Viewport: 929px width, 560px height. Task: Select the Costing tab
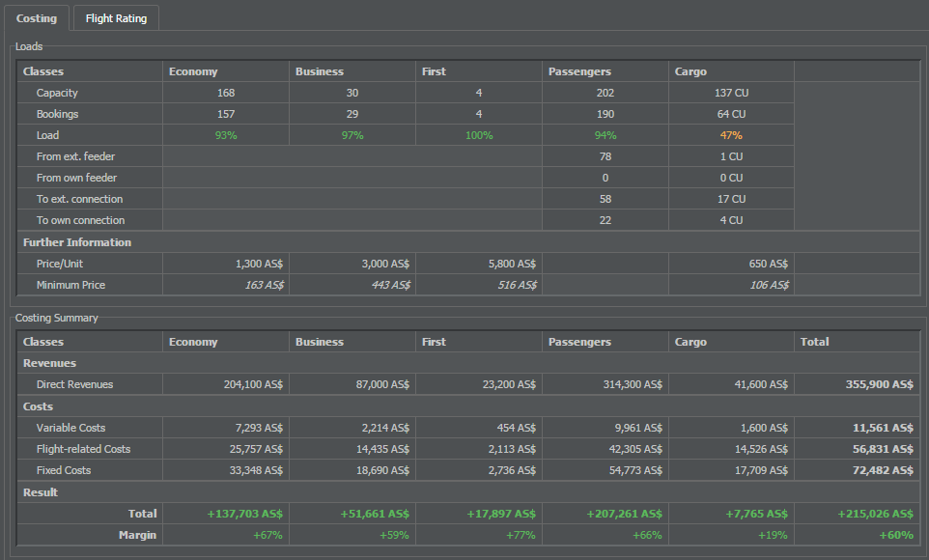[x=37, y=18]
